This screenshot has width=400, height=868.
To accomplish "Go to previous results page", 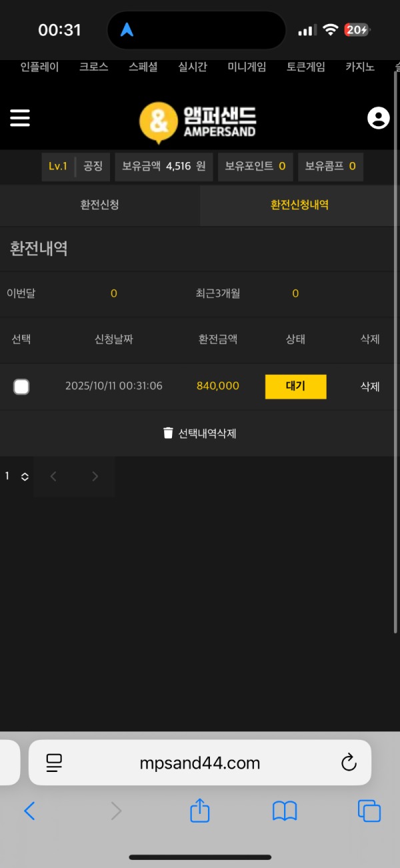I will (53, 476).
